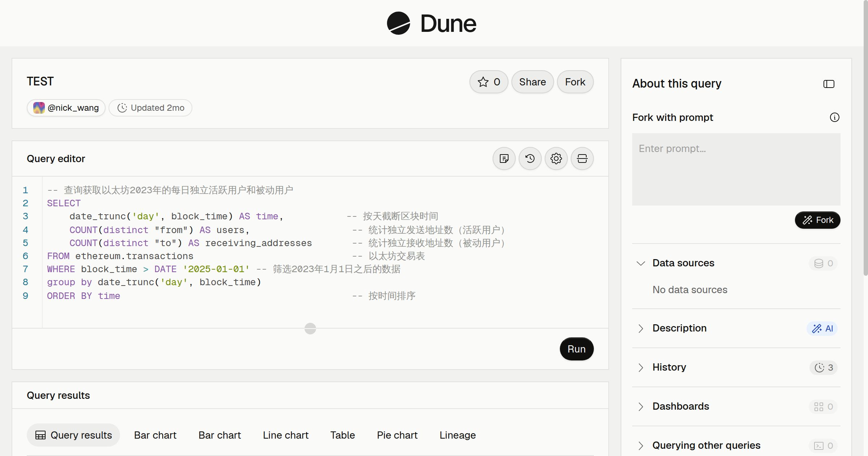Image resolution: width=868 pixels, height=456 pixels.
Task: Open the Lineage tab
Action: pos(458,435)
